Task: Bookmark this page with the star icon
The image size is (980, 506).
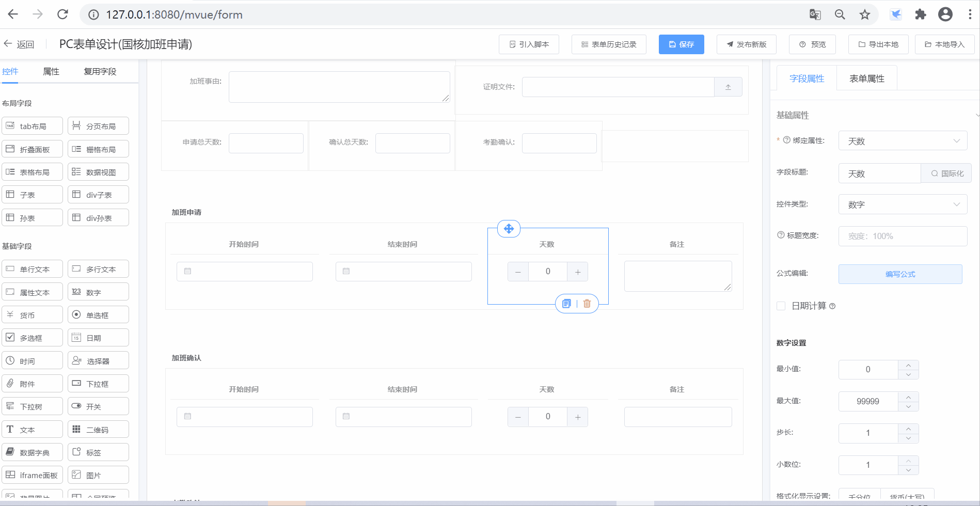Action: [865, 14]
